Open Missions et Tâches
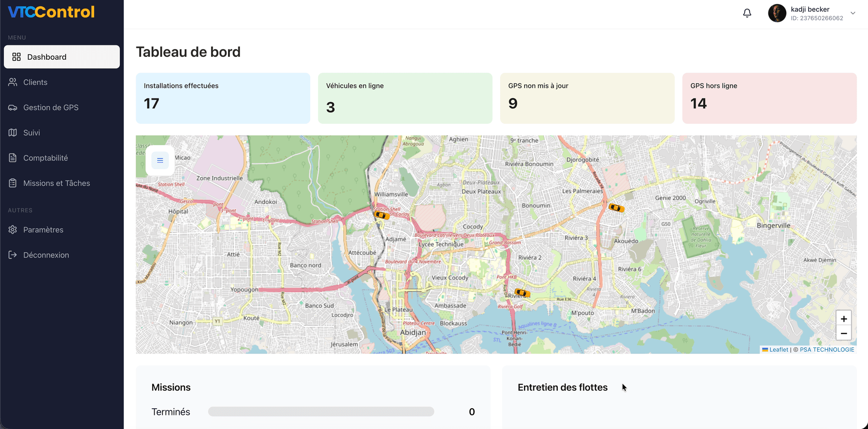Image resolution: width=868 pixels, height=429 pixels. click(x=56, y=183)
